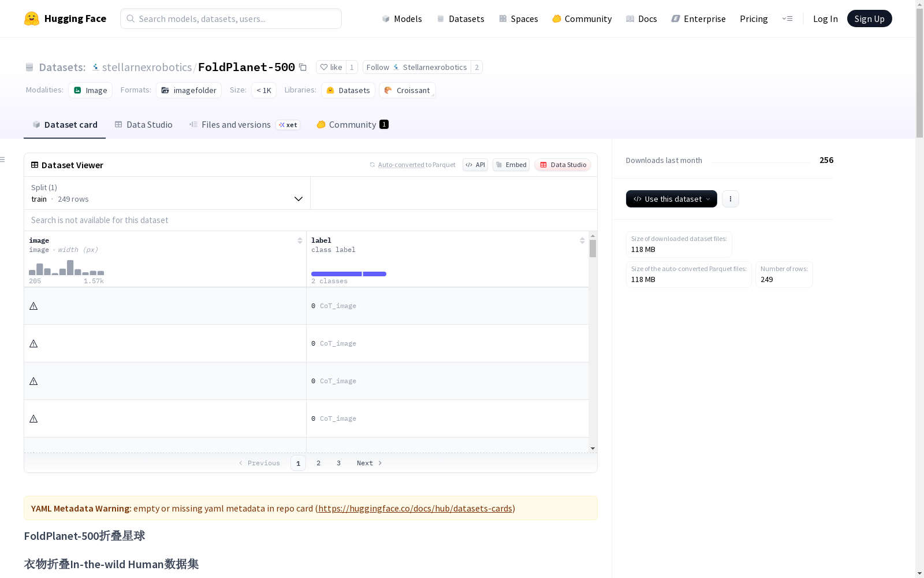Expand the more navigation options icon

(787, 18)
